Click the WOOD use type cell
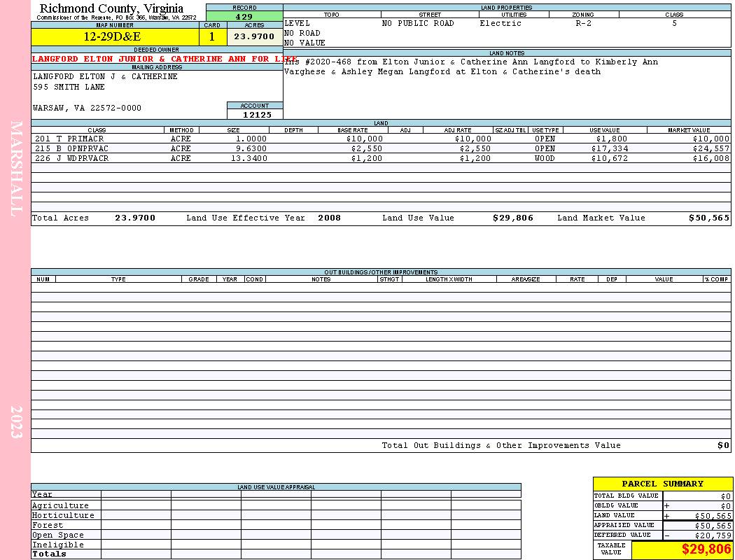Viewport: 735px width, 560px height. point(545,158)
